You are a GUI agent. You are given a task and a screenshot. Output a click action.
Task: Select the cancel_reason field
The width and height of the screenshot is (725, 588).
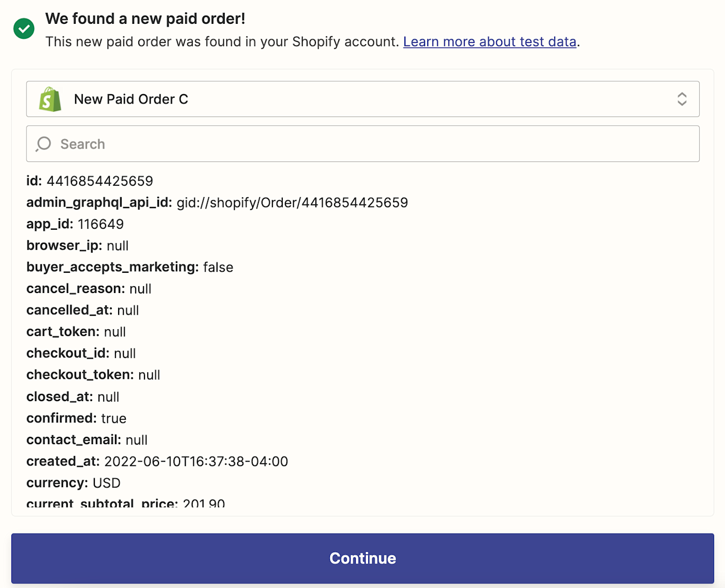(89, 289)
